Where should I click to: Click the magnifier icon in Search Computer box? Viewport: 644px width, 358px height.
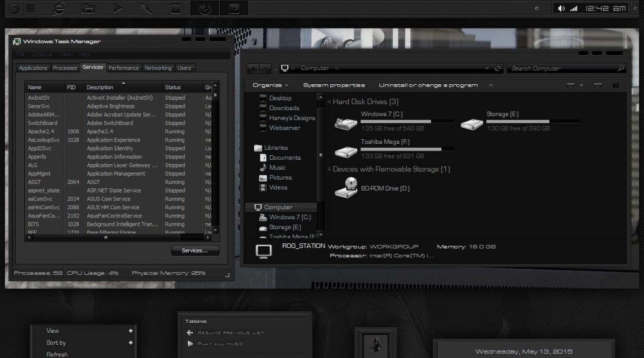pyautogui.click(x=620, y=68)
